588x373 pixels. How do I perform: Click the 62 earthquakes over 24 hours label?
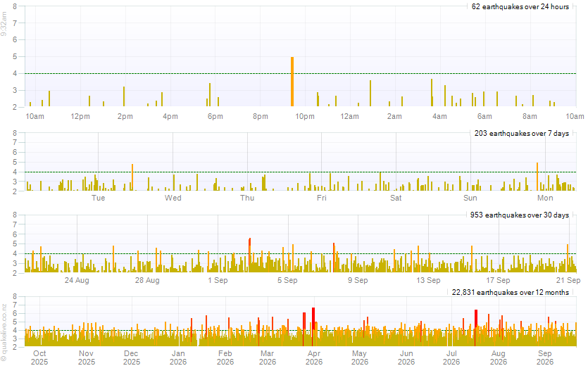[x=520, y=7]
